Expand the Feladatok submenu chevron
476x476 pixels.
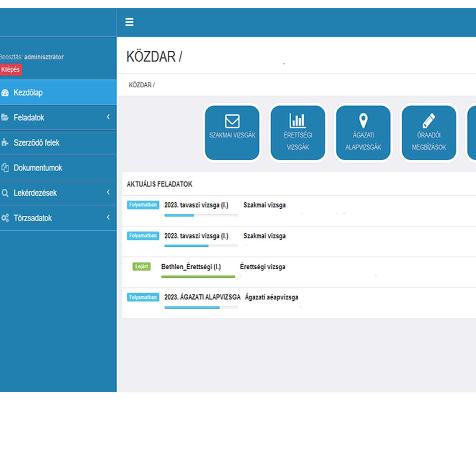tap(108, 117)
